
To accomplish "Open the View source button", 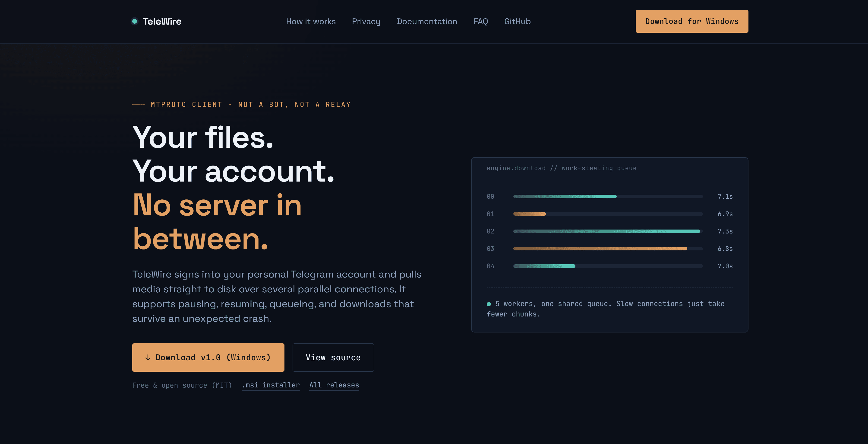I will (x=333, y=357).
